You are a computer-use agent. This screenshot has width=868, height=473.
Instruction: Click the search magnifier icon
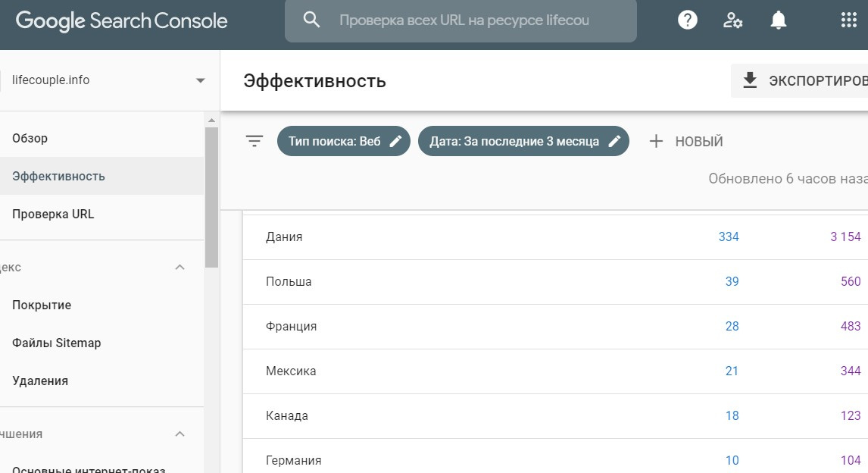tap(311, 20)
